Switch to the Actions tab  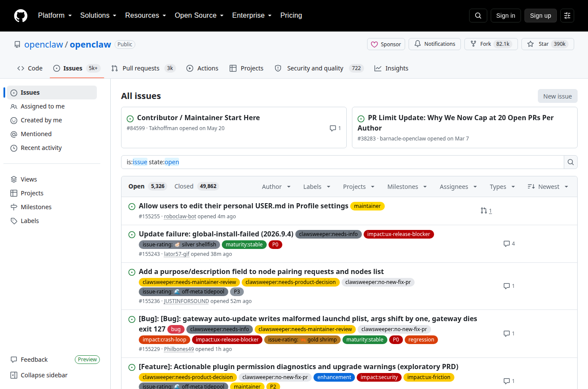pos(202,68)
